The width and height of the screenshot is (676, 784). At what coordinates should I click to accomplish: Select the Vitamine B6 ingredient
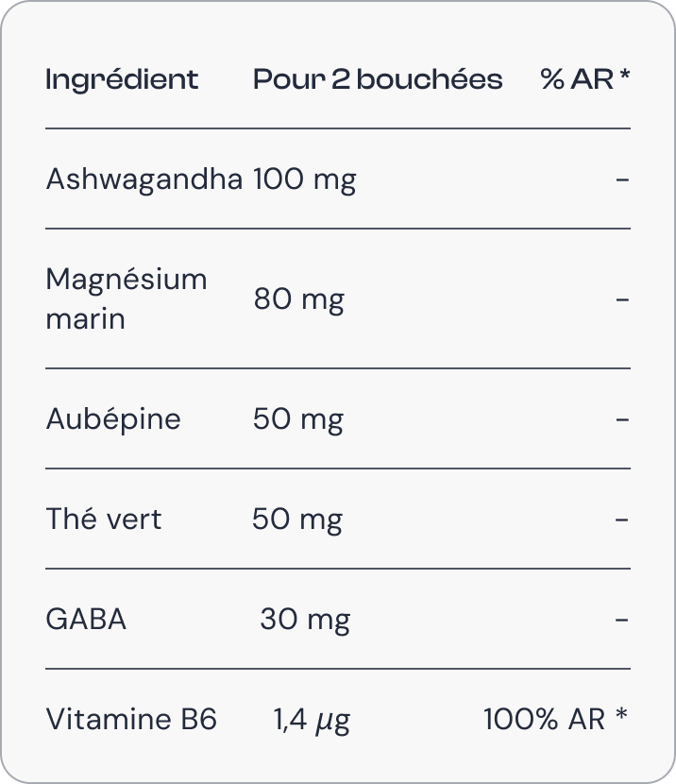[131, 719]
